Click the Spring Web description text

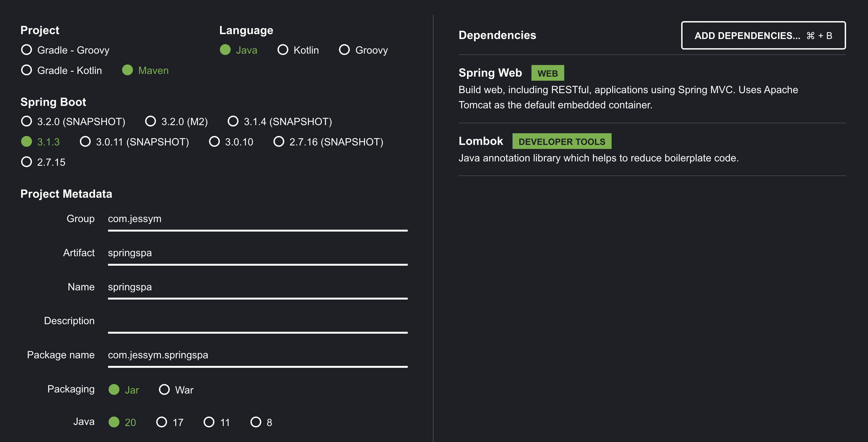628,97
